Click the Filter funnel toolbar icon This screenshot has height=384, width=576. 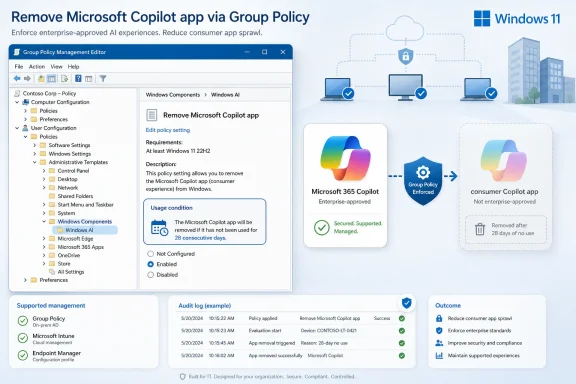coord(103,78)
